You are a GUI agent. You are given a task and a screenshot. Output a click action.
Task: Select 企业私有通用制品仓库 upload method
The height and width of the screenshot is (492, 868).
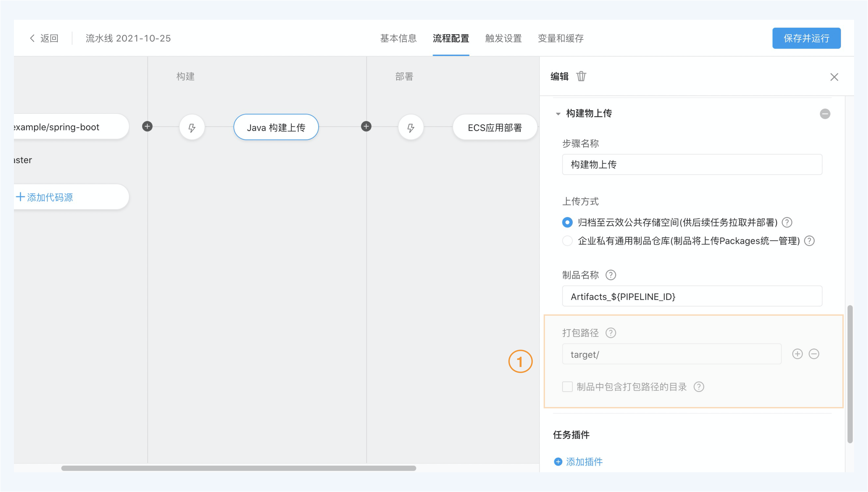pyautogui.click(x=567, y=241)
